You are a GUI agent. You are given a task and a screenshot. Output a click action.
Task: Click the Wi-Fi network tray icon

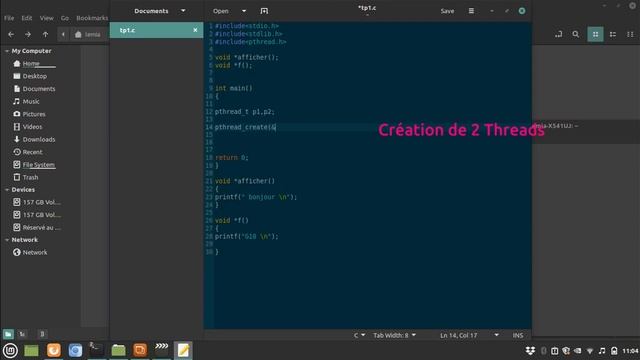coord(590,351)
